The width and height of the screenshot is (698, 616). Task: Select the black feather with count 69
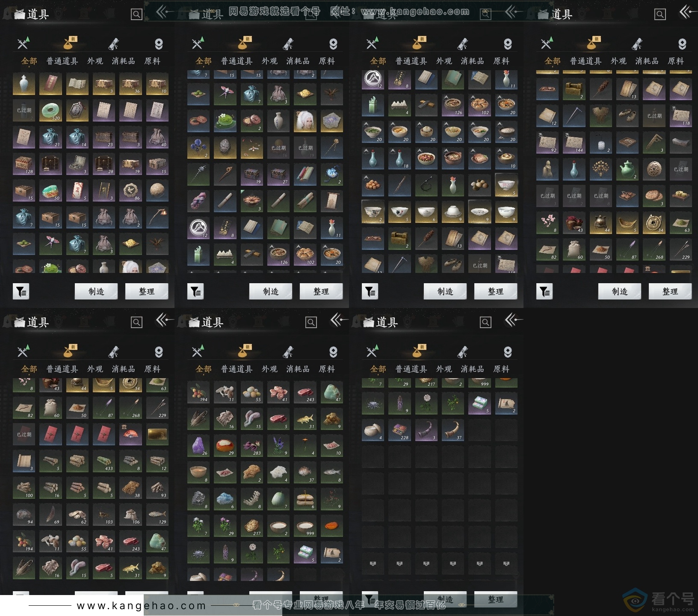tap(50, 514)
